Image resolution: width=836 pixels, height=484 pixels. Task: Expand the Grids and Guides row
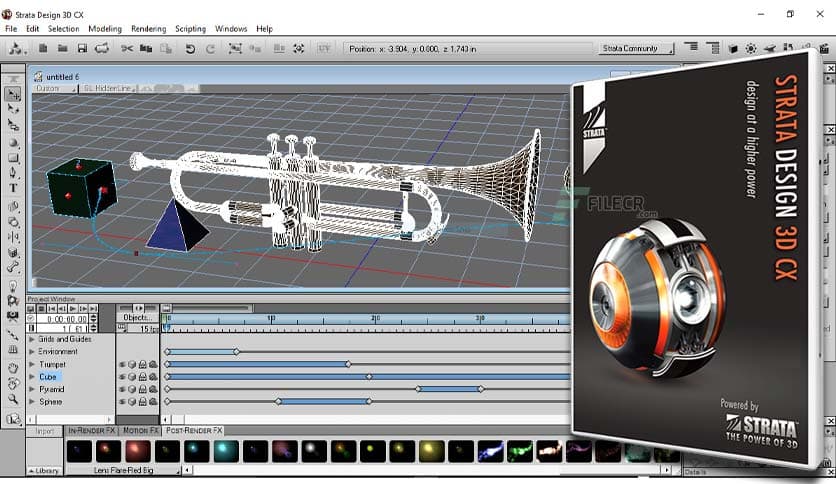coord(31,339)
